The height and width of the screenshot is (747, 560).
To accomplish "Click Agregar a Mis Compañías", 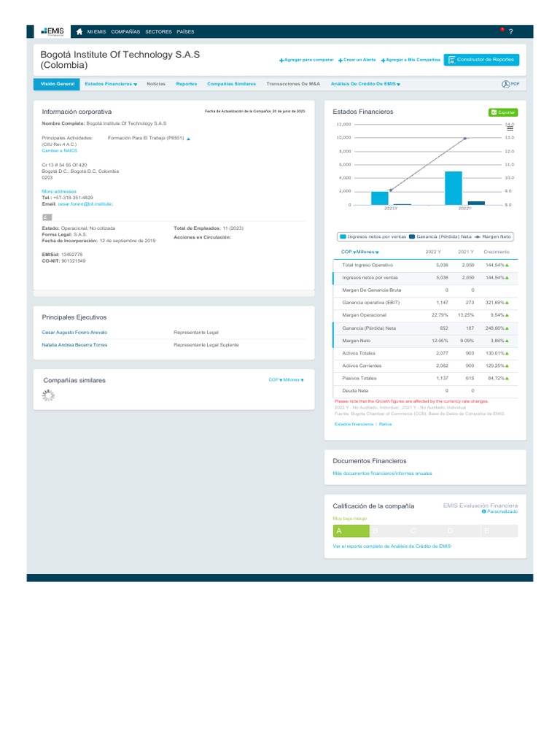I will (x=411, y=60).
